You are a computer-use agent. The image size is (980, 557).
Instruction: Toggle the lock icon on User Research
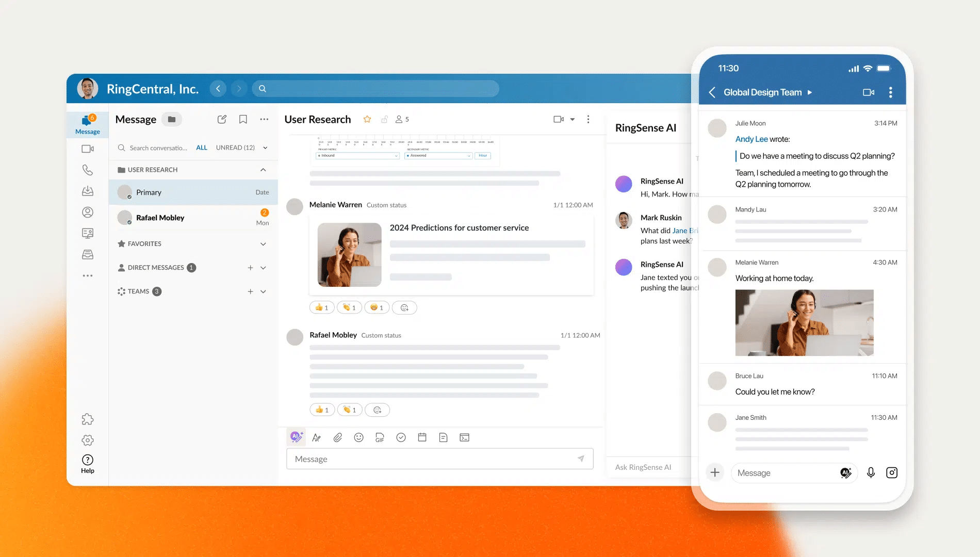point(384,119)
